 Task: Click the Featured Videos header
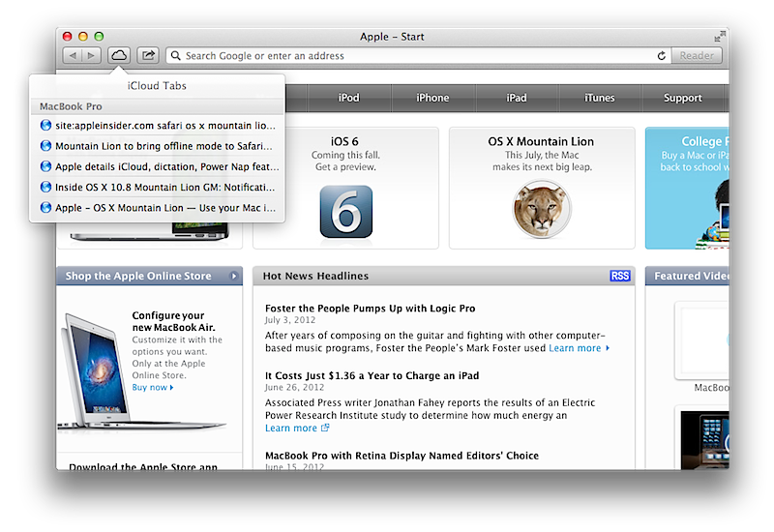(x=687, y=276)
